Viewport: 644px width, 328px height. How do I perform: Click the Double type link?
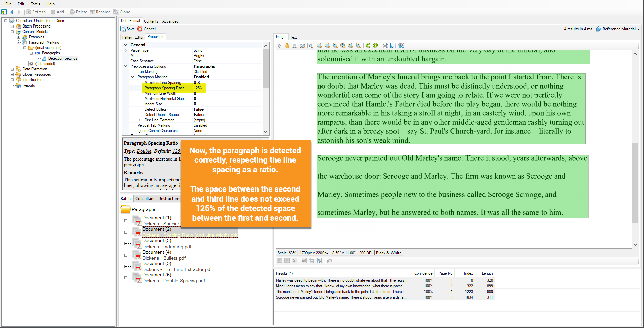(144, 151)
